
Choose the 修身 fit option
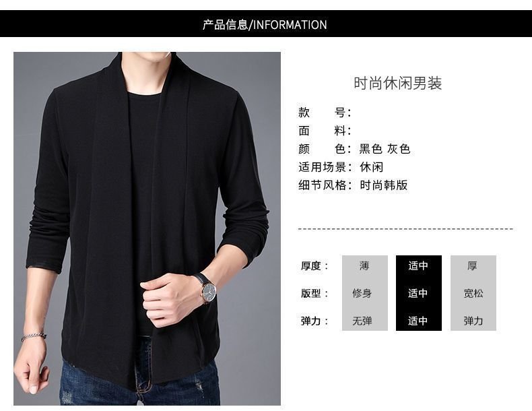point(362,293)
